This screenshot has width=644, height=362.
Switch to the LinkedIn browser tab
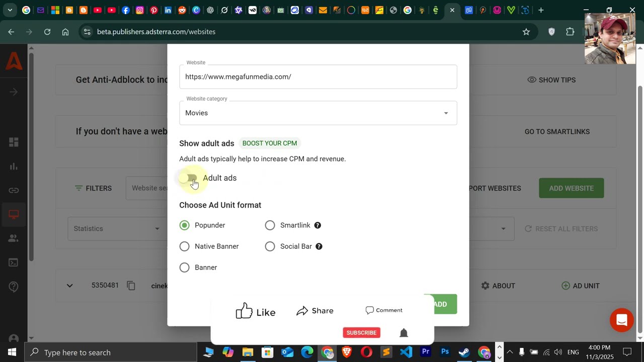pyautogui.click(x=168, y=10)
